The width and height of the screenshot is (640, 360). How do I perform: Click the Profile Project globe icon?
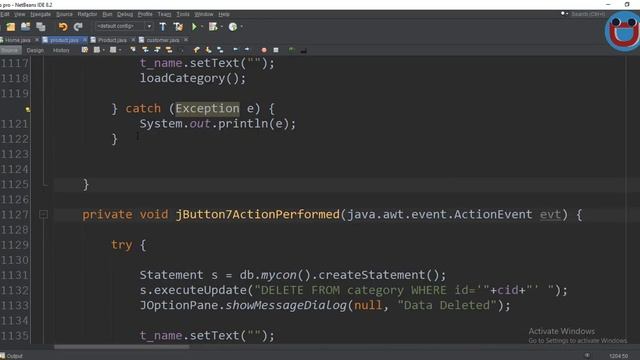tap(233, 27)
